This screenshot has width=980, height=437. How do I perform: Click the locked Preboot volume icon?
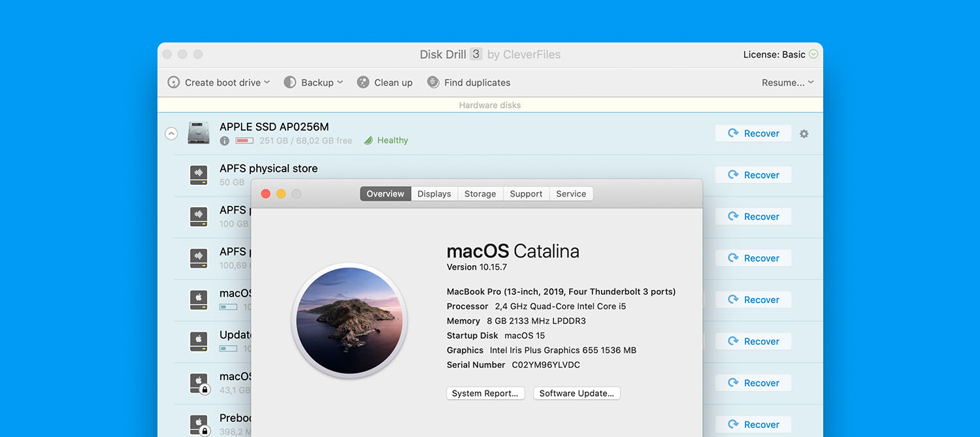[199, 425]
